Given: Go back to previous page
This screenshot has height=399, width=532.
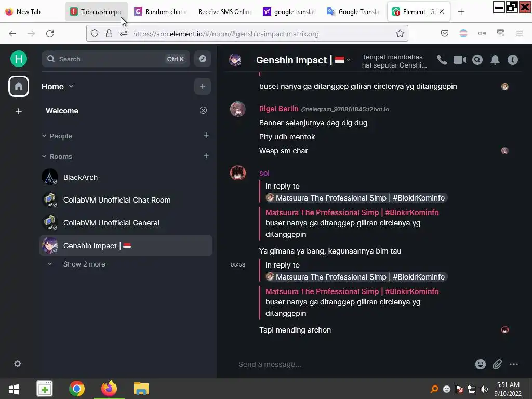Looking at the screenshot, I should (12, 33).
